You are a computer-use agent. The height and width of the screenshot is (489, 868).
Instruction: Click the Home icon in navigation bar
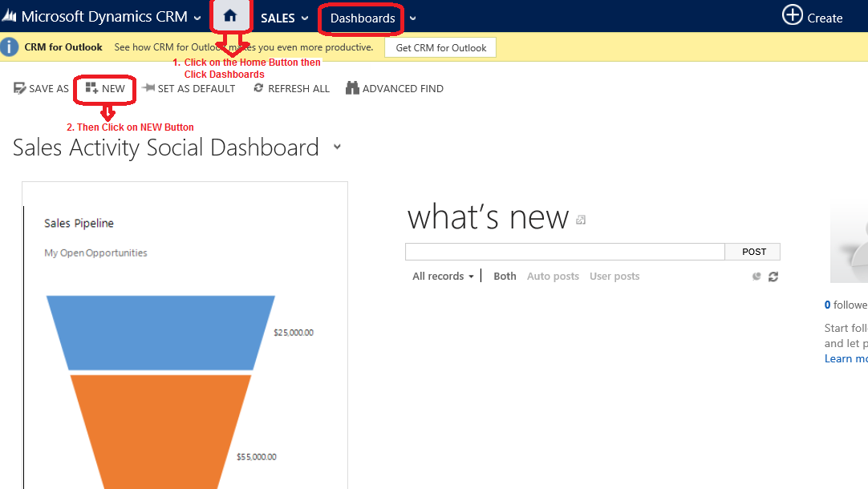click(230, 16)
